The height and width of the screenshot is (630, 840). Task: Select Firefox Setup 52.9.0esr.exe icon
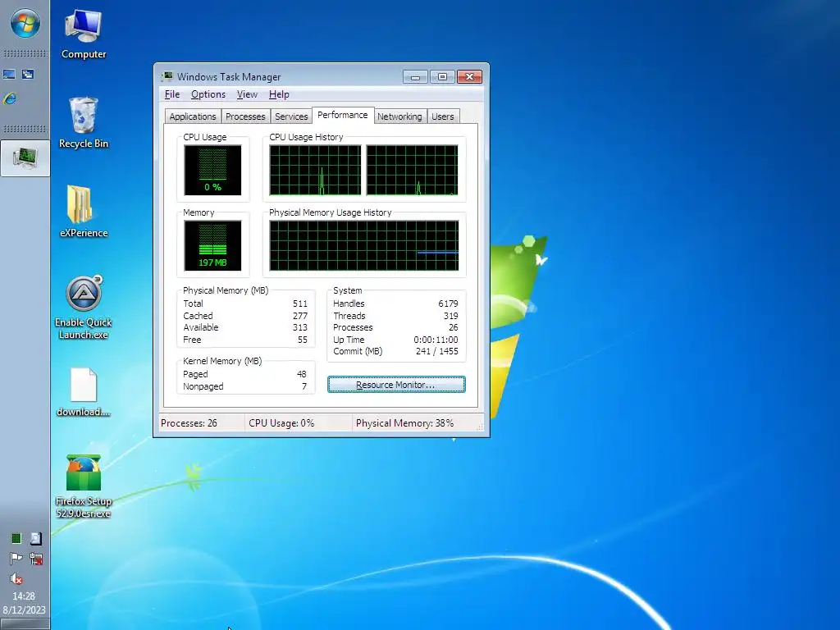click(83, 486)
